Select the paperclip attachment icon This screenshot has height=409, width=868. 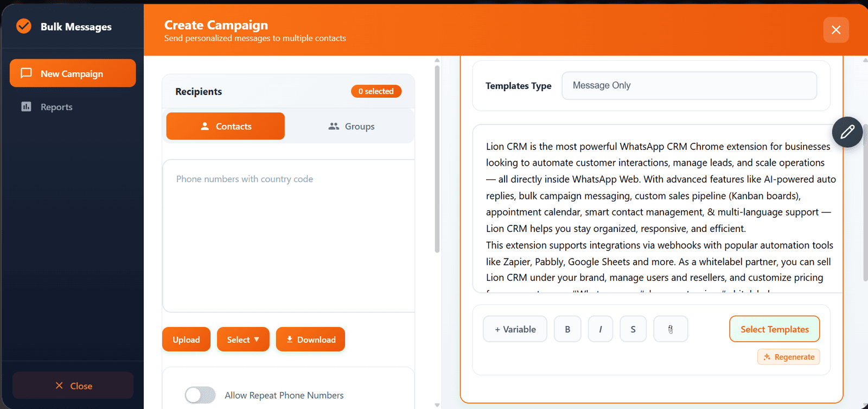670,329
